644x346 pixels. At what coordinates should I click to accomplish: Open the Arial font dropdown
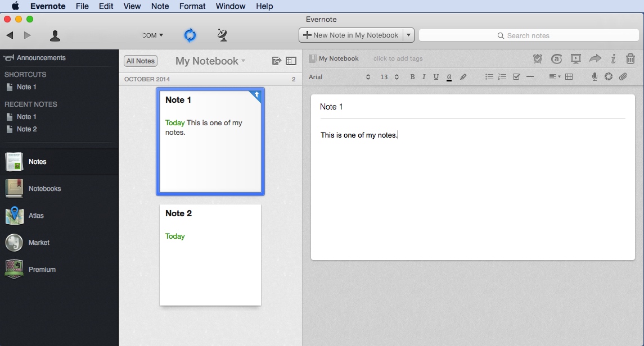tap(339, 77)
